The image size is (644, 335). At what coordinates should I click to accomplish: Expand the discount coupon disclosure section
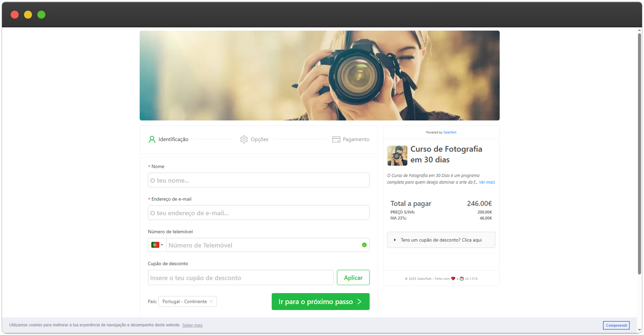441,240
